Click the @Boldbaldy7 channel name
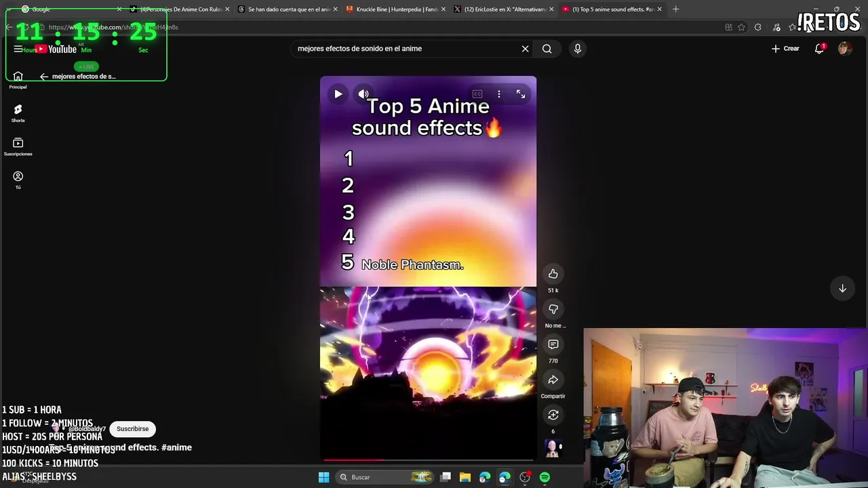This screenshot has height=488, width=868. point(87,429)
